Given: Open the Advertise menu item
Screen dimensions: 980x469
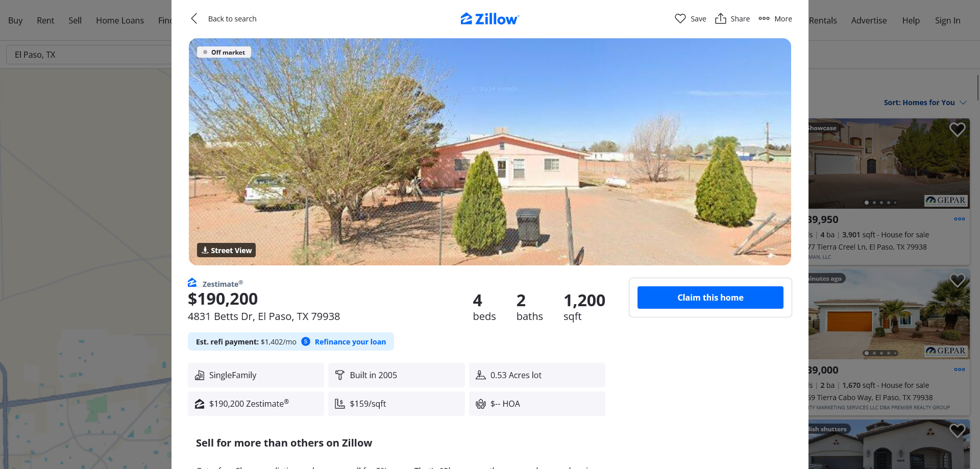Looking at the screenshot, I should coord(869,20).
